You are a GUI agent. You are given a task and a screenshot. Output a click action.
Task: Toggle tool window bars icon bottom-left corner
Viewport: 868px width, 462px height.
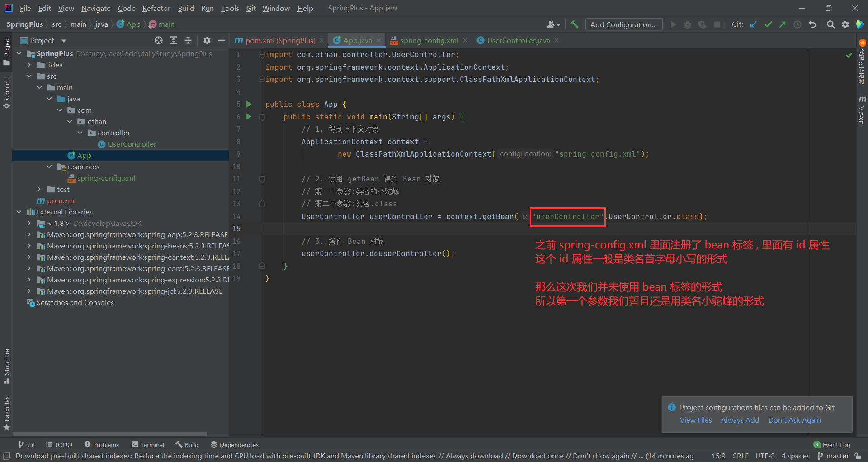coord(7,456)
